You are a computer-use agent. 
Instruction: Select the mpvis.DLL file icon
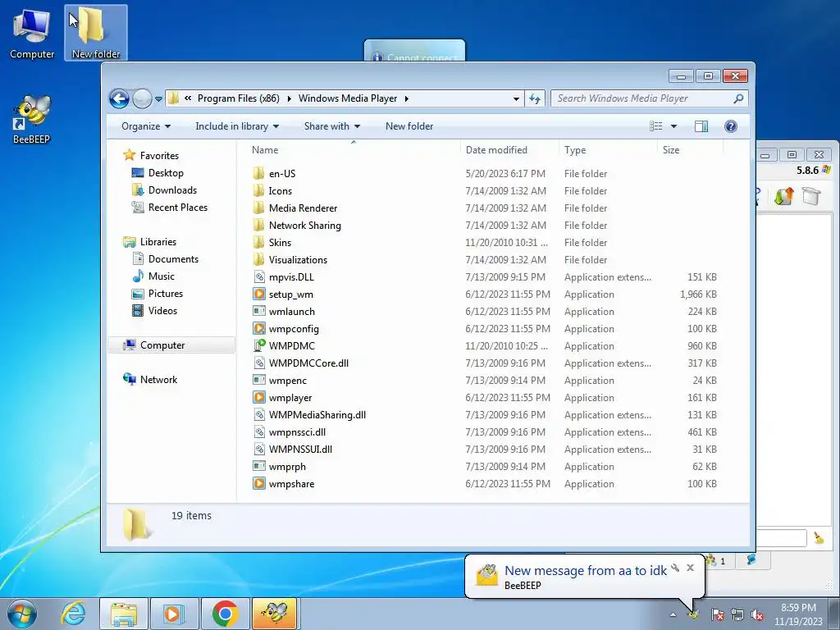pyautogui.click(x=258, y=277)
